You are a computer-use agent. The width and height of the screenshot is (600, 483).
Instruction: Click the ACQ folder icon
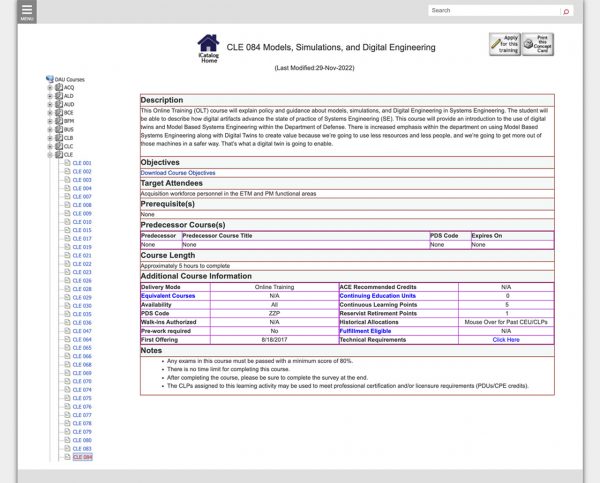pos(59,87)
